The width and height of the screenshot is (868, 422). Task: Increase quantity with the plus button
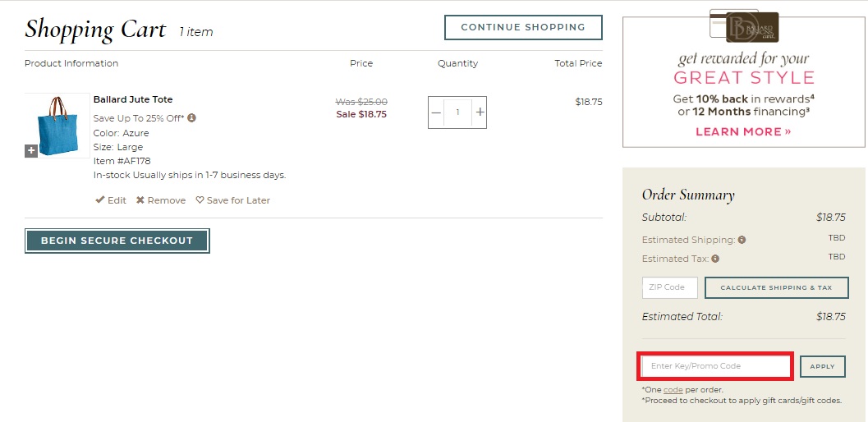pyautogui.click(x=480, y=112)
